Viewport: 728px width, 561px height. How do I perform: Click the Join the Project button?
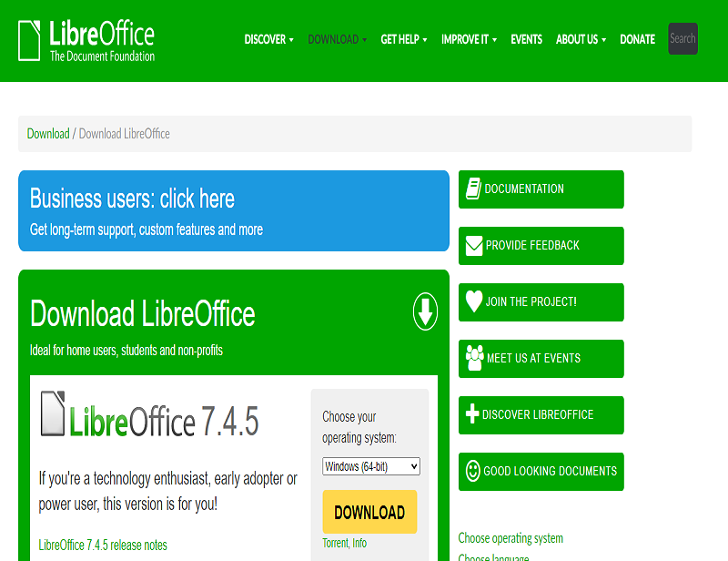click(541, 302)
